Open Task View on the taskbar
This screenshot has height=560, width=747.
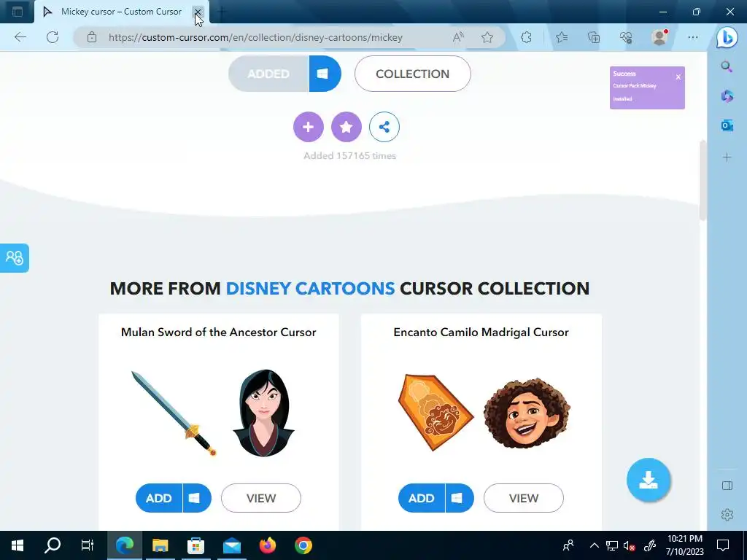coord(88,545)
